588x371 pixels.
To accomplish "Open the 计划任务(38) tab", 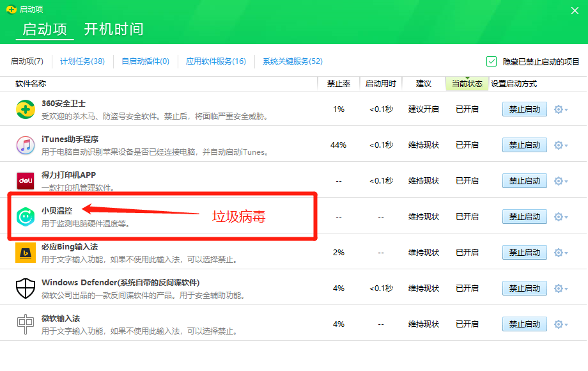I will click(82, 61).
